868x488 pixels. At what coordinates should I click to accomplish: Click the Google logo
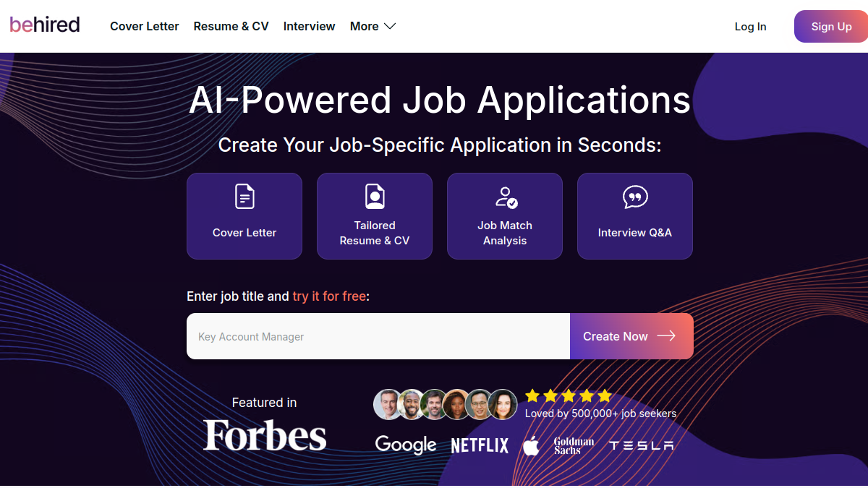pyautogui.click(x=406, y=445)
